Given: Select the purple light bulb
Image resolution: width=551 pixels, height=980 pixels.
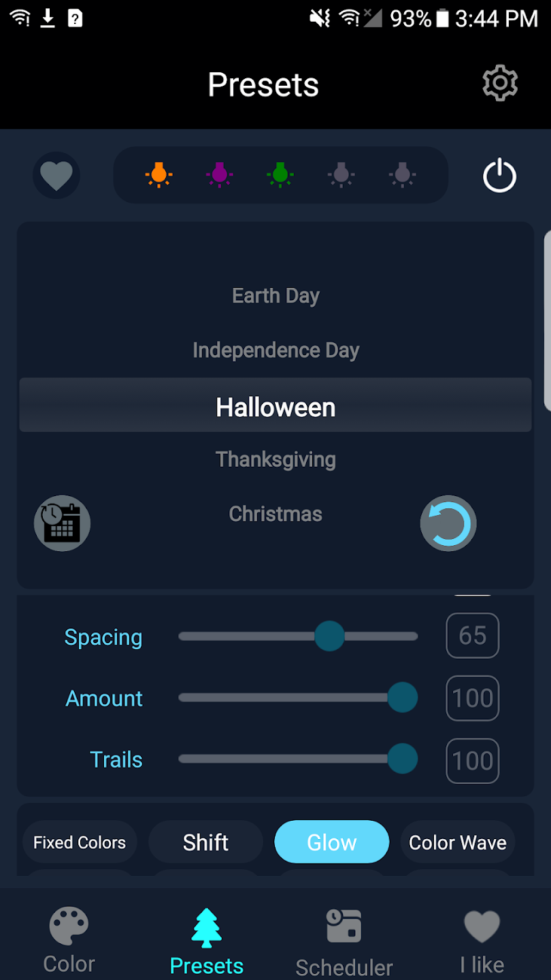Looking at the screenshot, I should [219, 175].
